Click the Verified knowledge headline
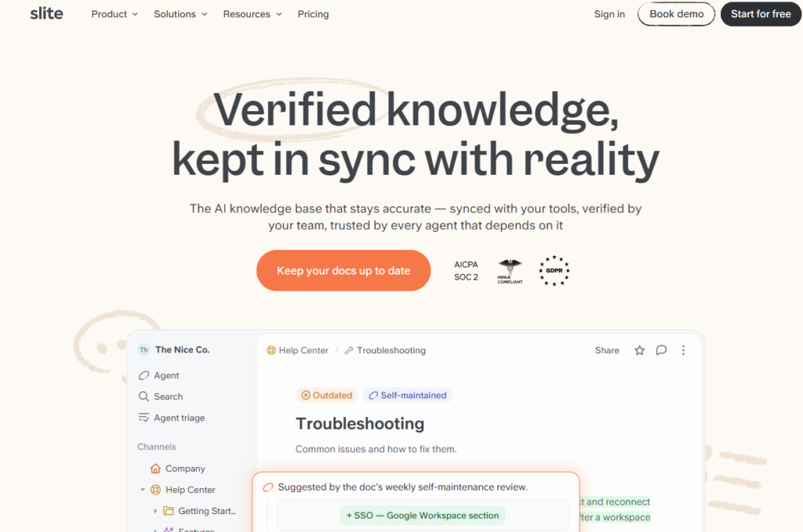The image size is (803, 532). (x=416, y=110)
